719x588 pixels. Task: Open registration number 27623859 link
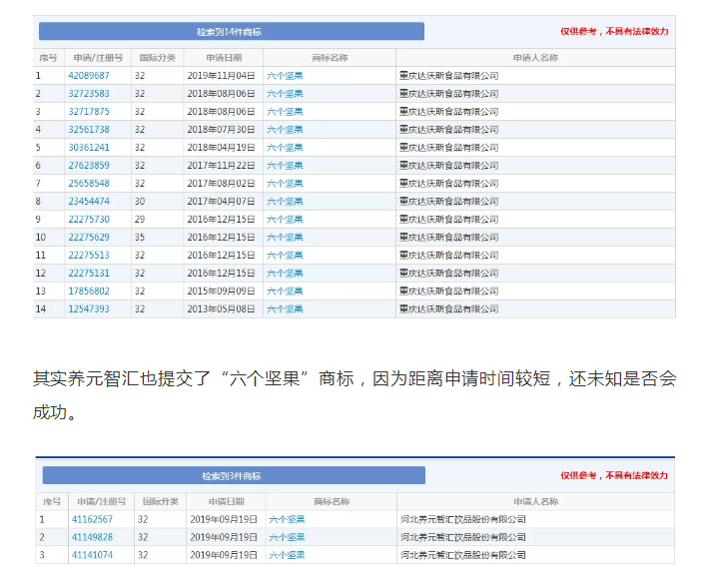pyautogui.click(x=89, y=165)
